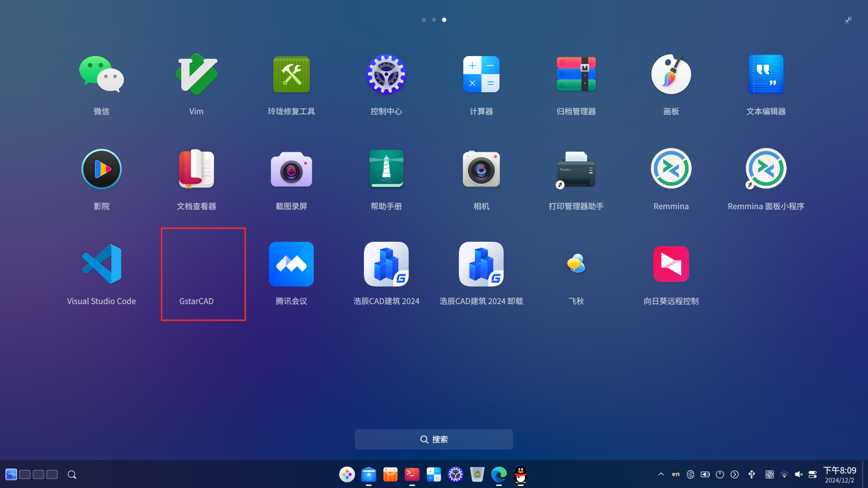868x488 pixels.
Task: Open 腾讯会议 Tencent Meeting
Action: click(x=291, y=264)
